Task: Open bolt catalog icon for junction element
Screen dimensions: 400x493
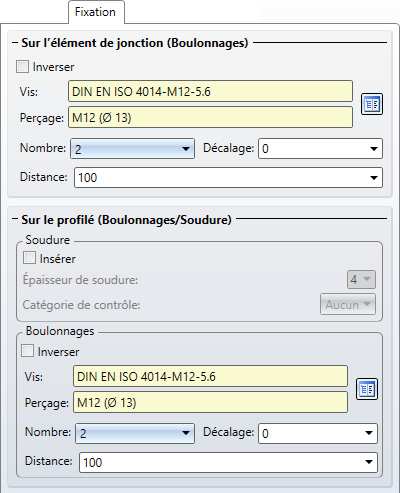Action: pyautogui.click(x=372, y=104)
